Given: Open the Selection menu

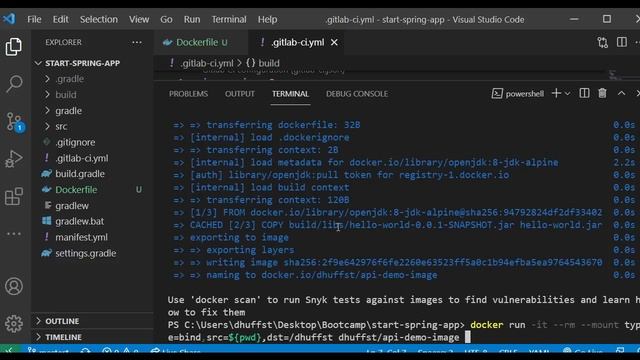Looking at the screenshot, I should (x=99, y=19).
